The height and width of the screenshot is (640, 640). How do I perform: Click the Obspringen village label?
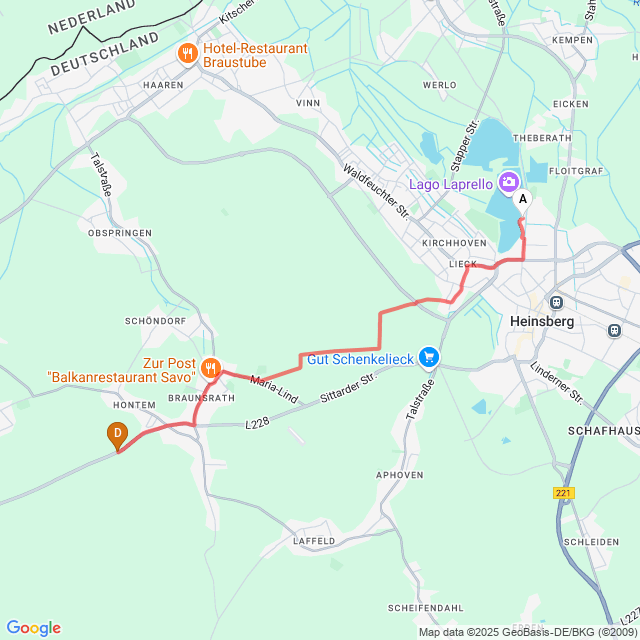[120, 233]
